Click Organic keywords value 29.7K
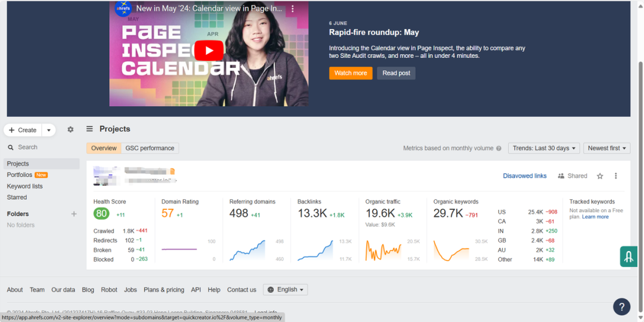The width and height of the screenshot is (644, 322). click(x=448, y=213)
